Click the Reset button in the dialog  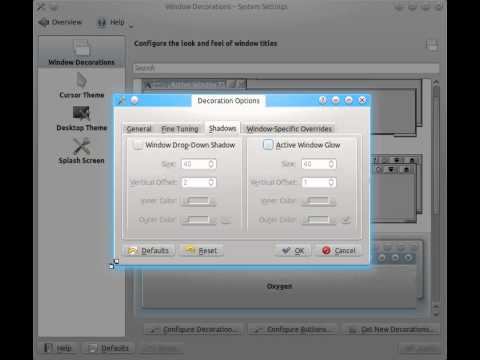tap(201, 250)
